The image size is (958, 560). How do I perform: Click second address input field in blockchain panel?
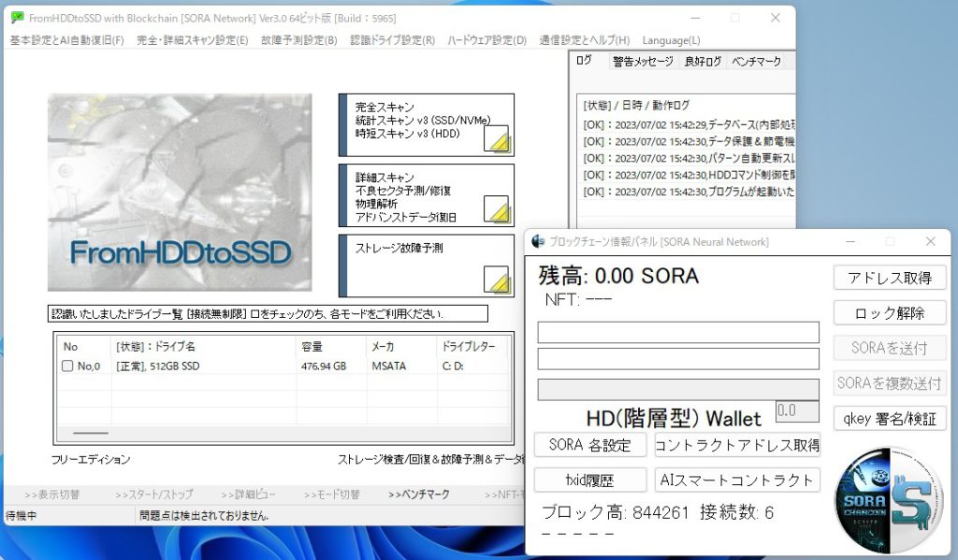point(678,359)
